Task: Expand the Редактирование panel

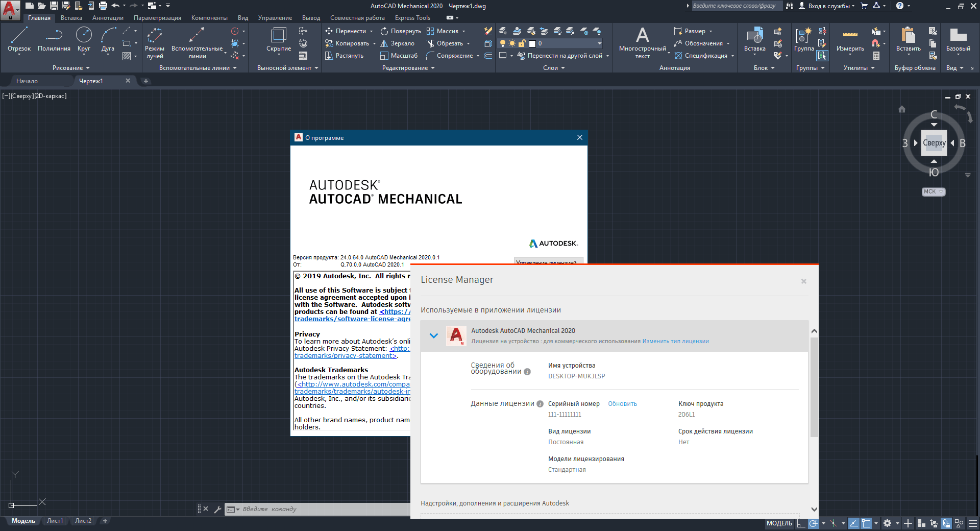Action: [408, 68]
